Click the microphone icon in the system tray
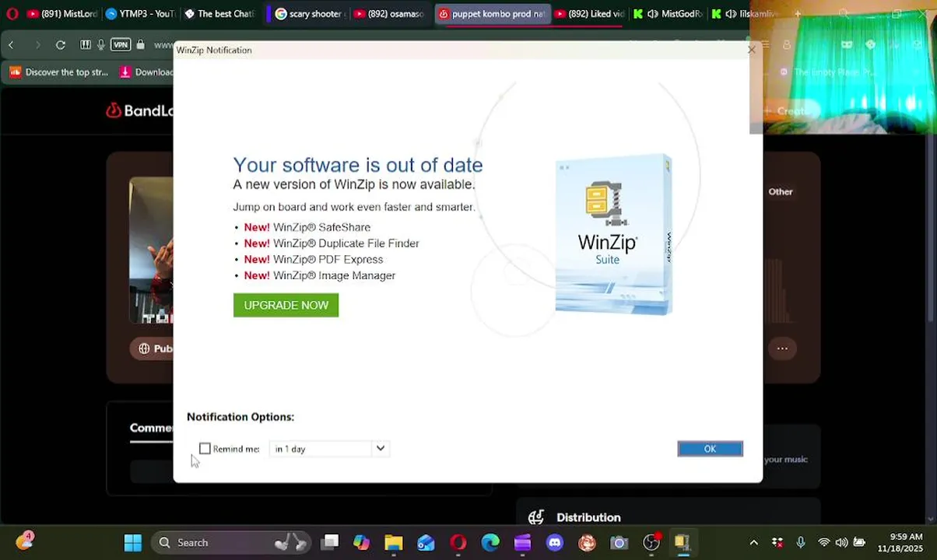Screen dimensions: 937x560 (801, 542)
